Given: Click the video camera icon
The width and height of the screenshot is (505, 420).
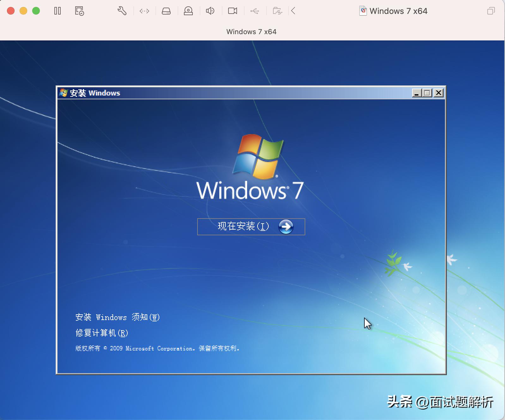Looking at the screenshot, I should pos(233,11).
